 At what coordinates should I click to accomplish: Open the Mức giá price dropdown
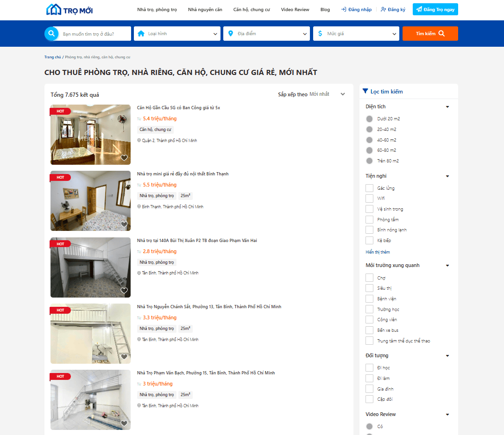356,33
